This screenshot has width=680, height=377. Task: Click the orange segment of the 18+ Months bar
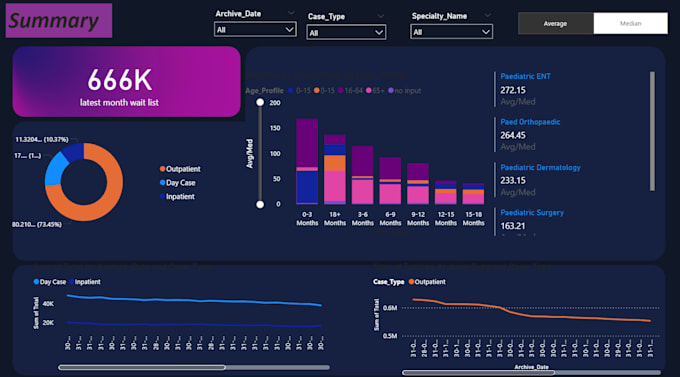[335, 163]
